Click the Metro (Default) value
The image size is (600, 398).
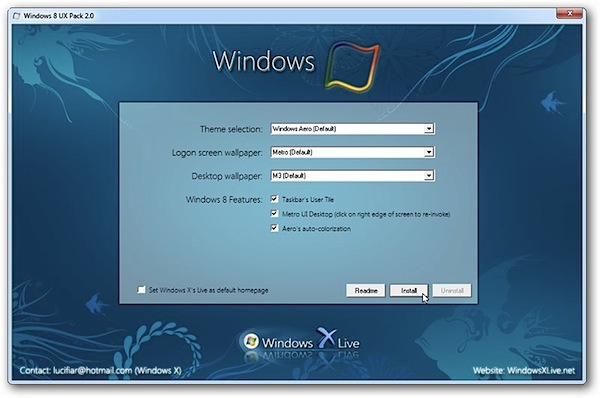click(x=292, y=152)
